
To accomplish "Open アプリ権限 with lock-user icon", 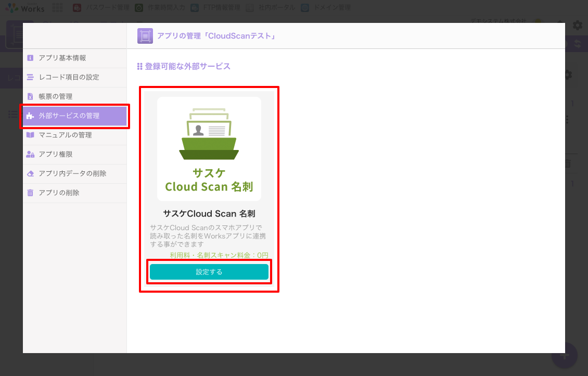I will (55, 154).
